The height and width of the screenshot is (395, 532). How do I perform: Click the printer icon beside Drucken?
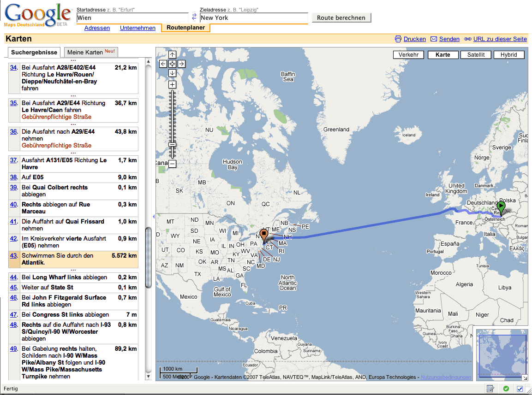[x=398, y=39]
